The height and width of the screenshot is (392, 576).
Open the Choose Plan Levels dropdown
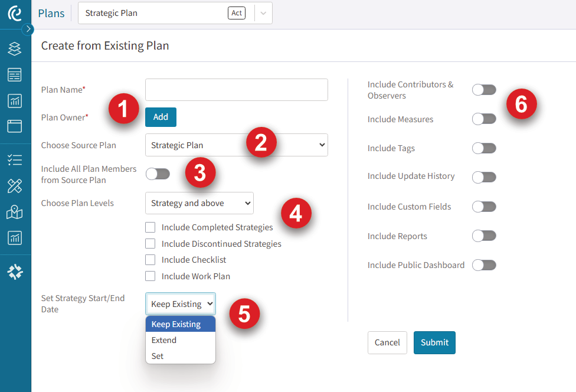(199, 202)
